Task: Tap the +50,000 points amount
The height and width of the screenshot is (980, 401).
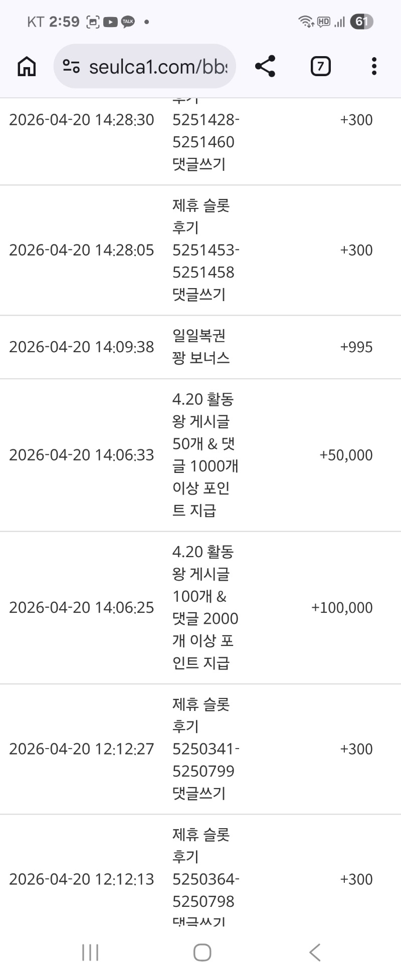Action: click(346, 455)
